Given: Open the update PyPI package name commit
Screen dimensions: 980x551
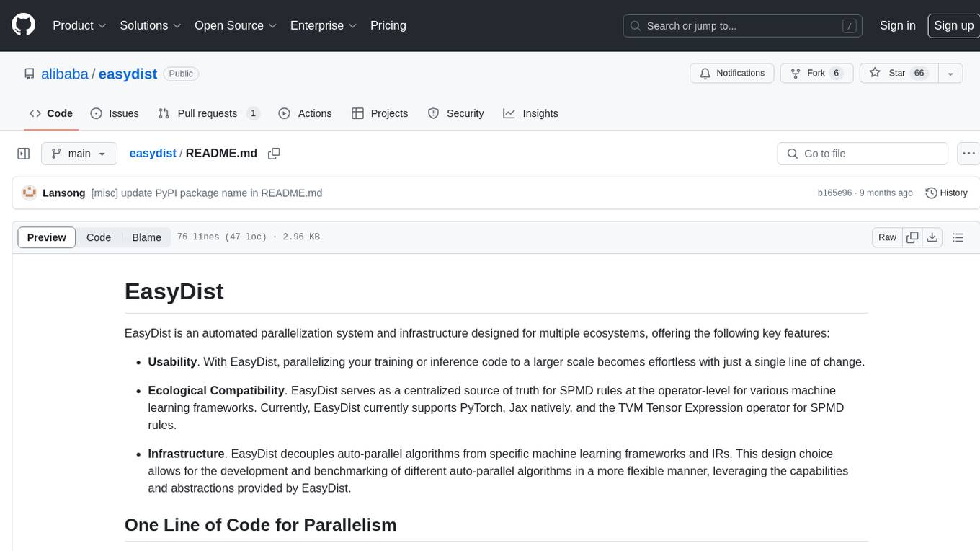Looking at the screenshot, I should point(207,193).
